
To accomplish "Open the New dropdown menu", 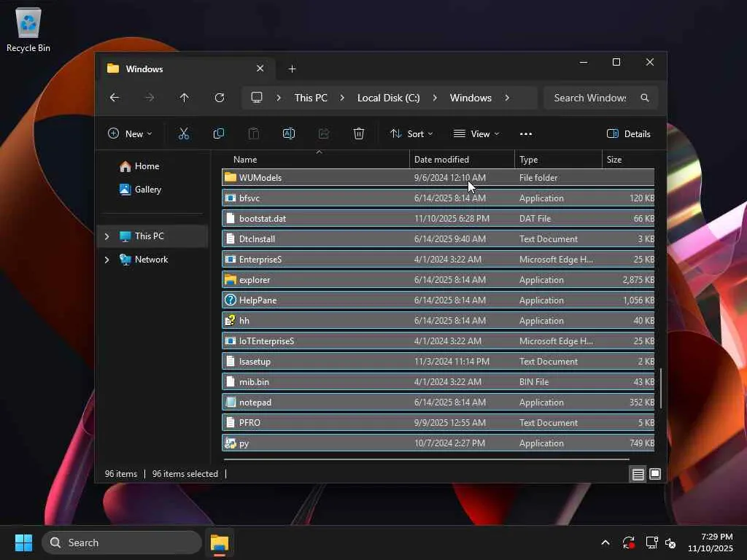I will click(130, 134).
